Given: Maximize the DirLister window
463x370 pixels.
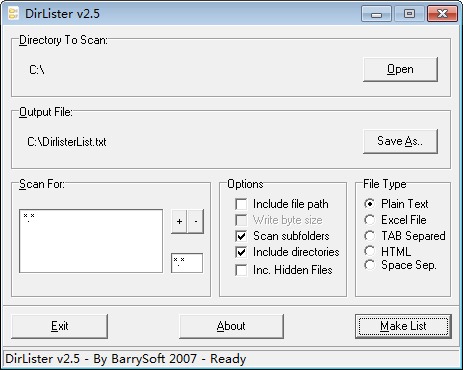Looking at the screenshot, I should pyautogui.click(x=409, y=14).
